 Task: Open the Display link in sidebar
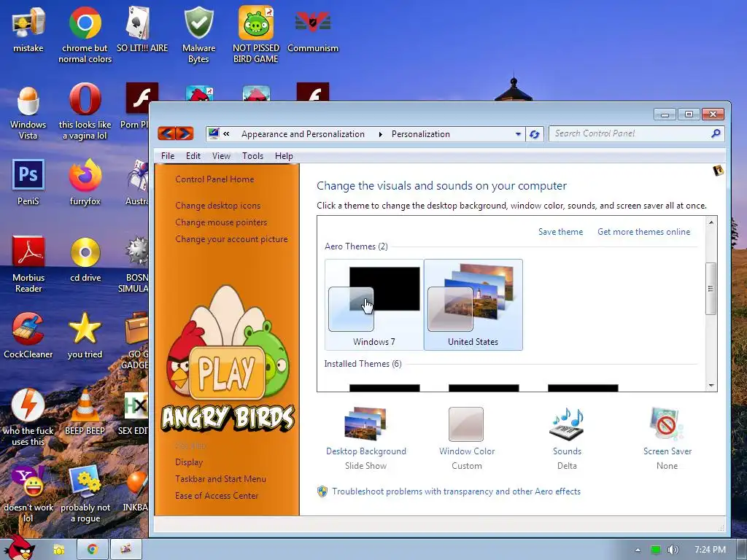[189, 462]
